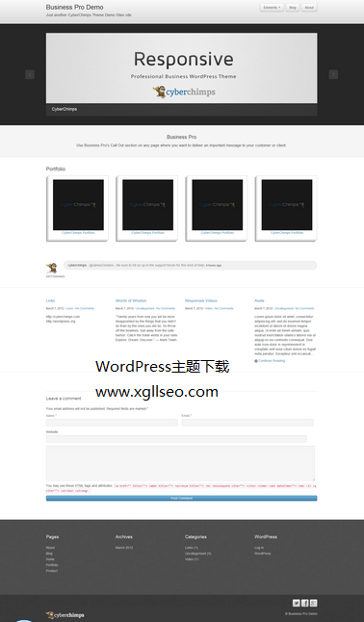Click the CyberChimps logo in the slider
Viewport: 364px width, 622px height.
(x=184, y=92)
